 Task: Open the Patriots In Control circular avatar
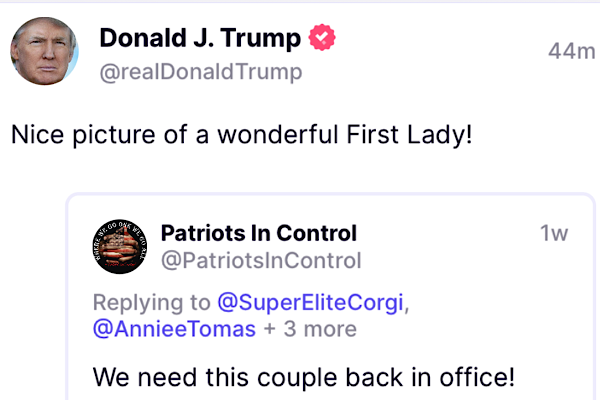pyautogui.click(x=118, y=246)
